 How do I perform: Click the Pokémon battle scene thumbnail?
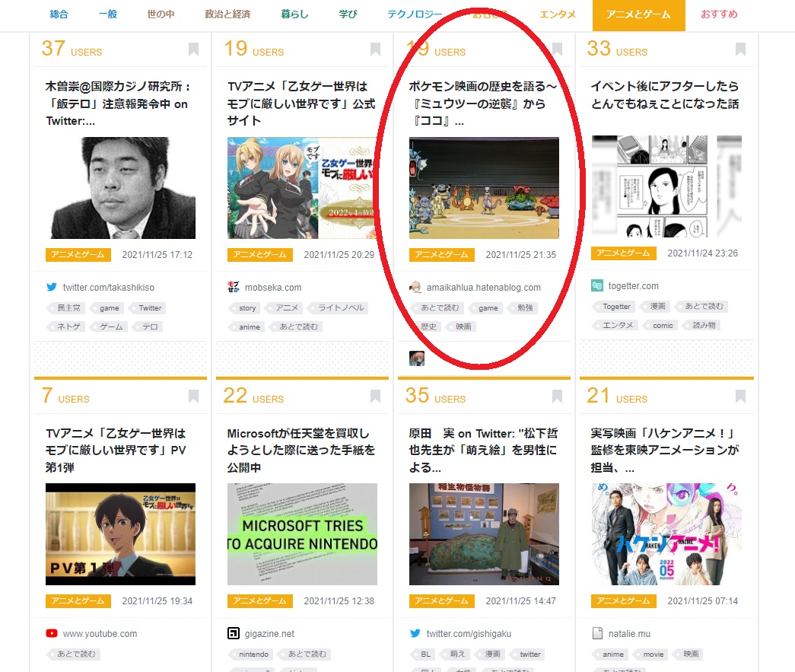[x=484, y=188]
